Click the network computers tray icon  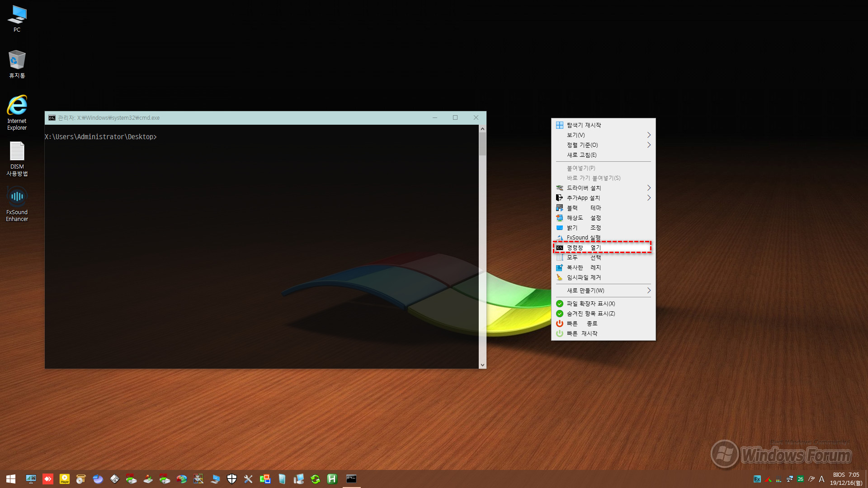[790, 479]
